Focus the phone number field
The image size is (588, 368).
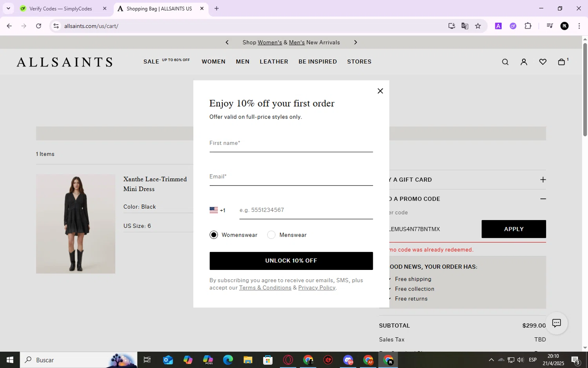(x=306, y=210)
